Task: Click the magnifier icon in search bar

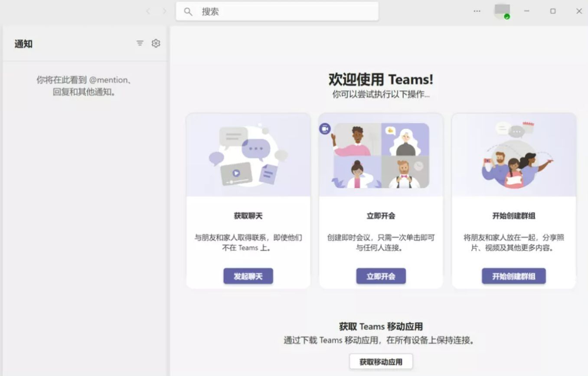Action: (x=188, y=12)
